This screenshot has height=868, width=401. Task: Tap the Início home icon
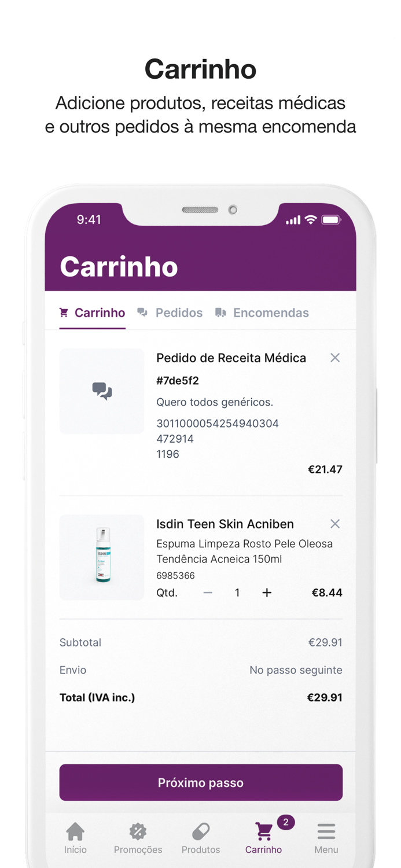[76, 830]
